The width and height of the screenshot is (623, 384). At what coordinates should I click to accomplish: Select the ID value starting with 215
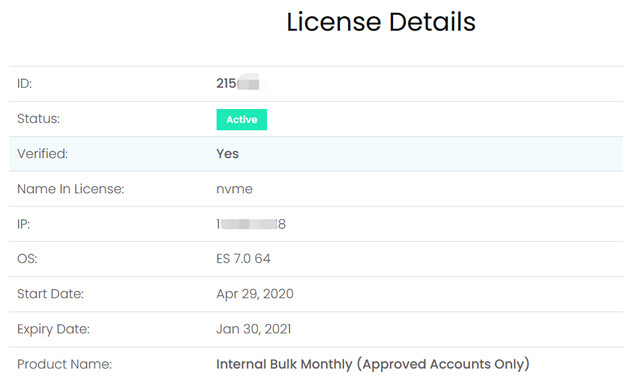[238, 83]
